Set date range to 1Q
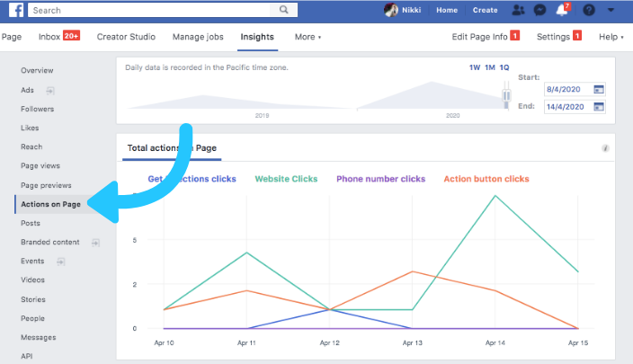The height and width of the screenshot is (364, 633). click(504, 67)
